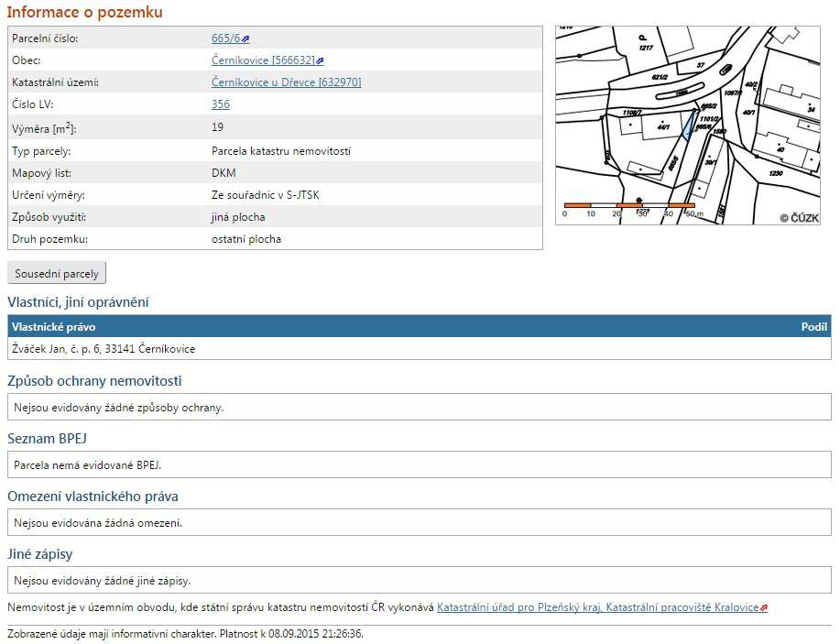Click the Informace o pozemku heading

pos(84,12)
